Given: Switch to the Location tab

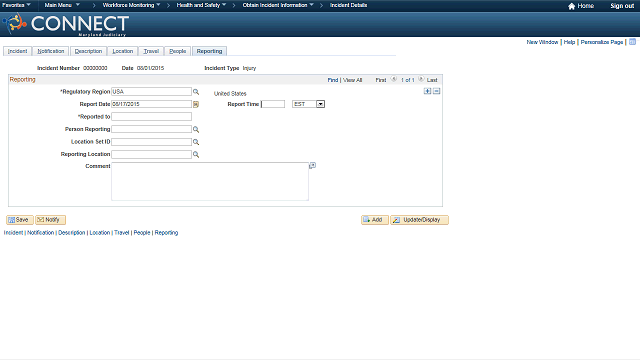Looking at the screenshot, I should tap(123, 51).
